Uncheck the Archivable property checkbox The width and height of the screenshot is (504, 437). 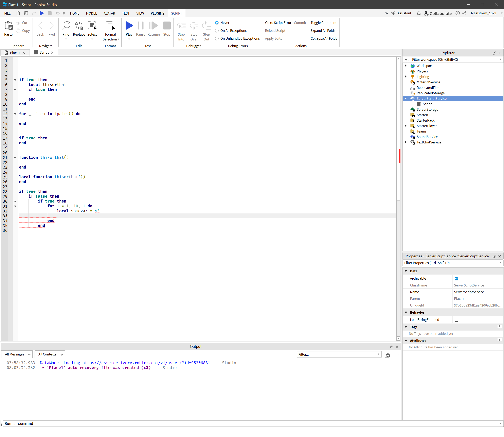(457, 278)
